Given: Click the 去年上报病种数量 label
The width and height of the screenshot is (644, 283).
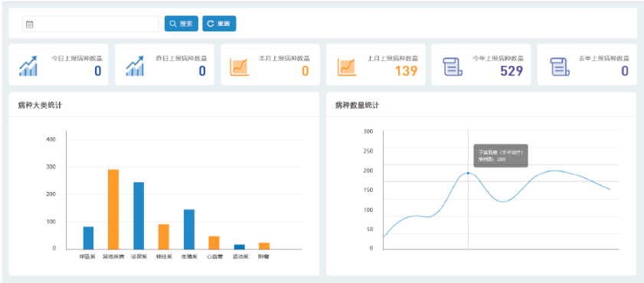Looking at the screenshot, I should point(603,58).
